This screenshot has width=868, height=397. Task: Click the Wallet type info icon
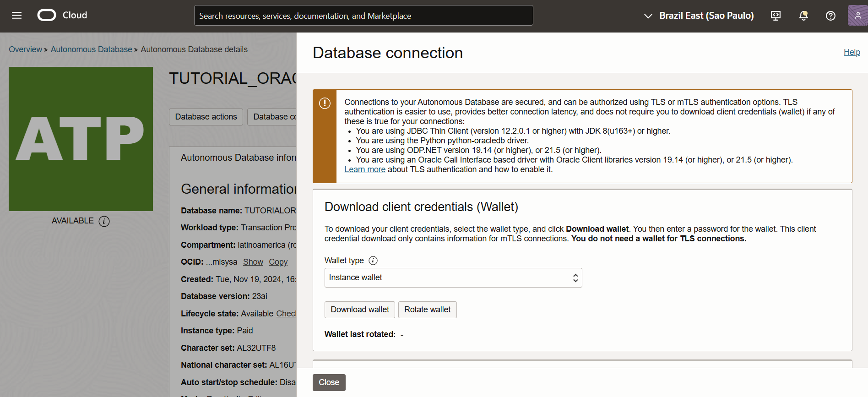[x=373, y=261]
